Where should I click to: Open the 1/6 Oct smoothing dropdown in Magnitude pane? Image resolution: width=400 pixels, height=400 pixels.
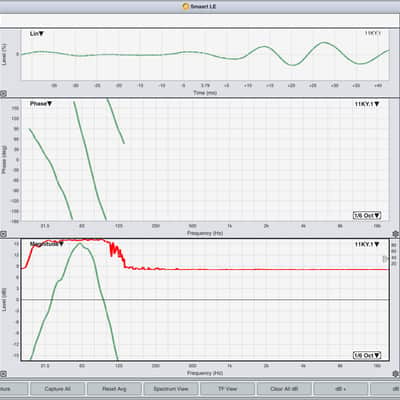[367, 355]
